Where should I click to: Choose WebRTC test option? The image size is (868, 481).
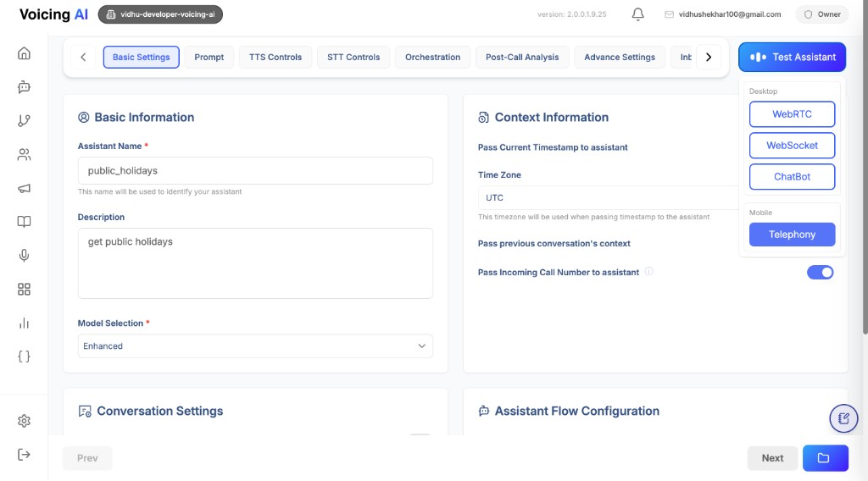pos(793,113)
